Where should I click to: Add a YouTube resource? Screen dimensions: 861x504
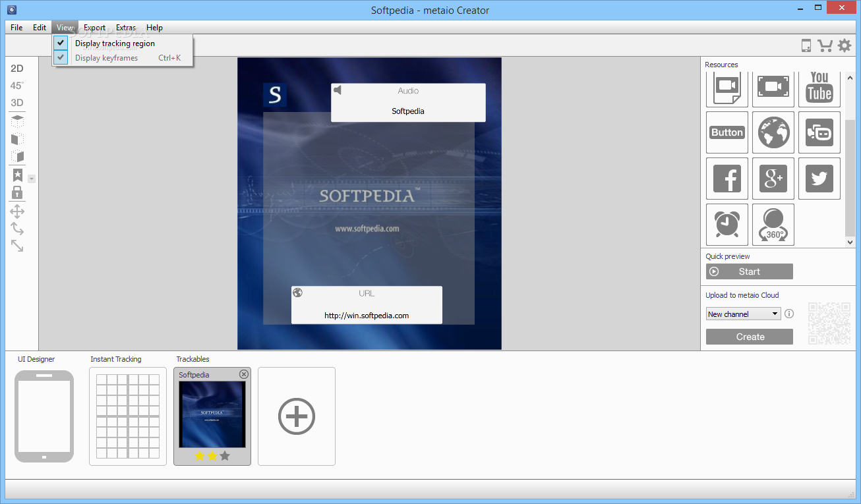click(x=819, y=88)
